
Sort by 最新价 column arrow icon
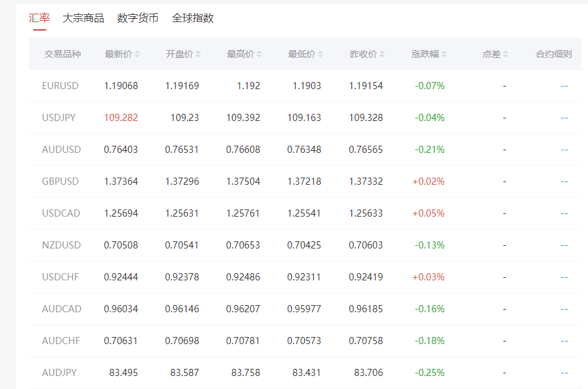coord(137,55)
